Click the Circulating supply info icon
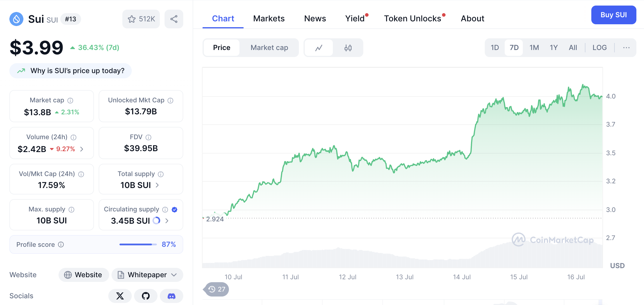 pyautogui.click(x=165, y=210)
